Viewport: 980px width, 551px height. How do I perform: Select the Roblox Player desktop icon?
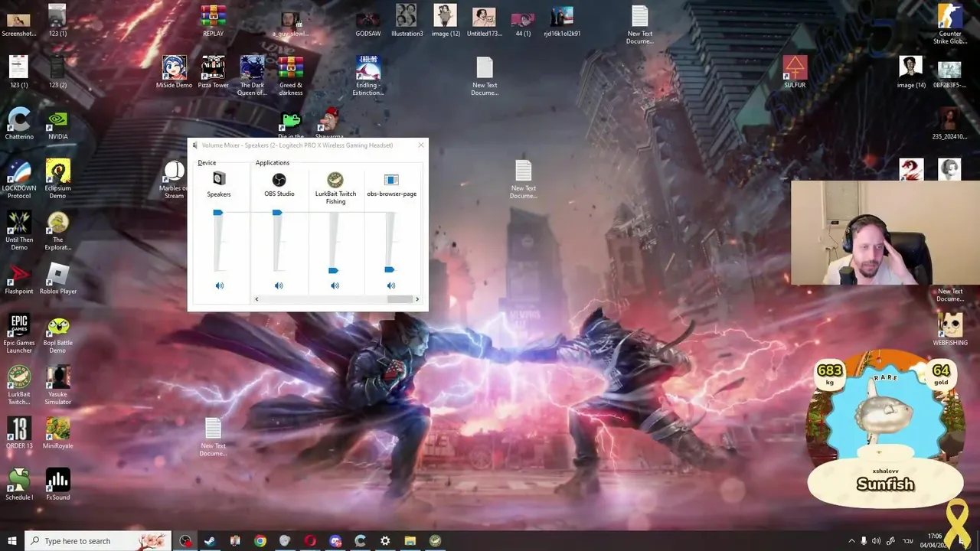(58, 279)
